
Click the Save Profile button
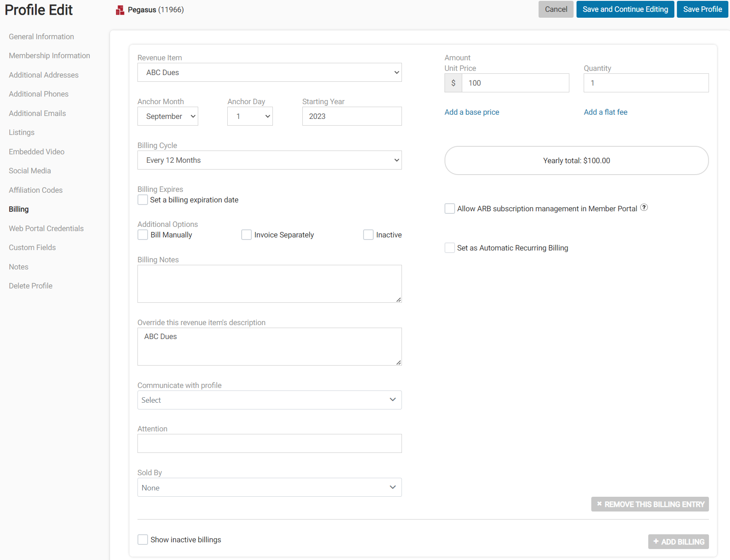tap(702, 9)
